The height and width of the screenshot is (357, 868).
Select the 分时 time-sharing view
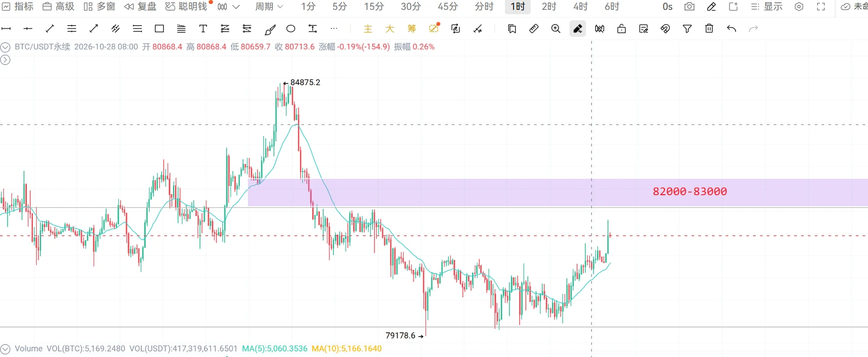tap(484, 7)
